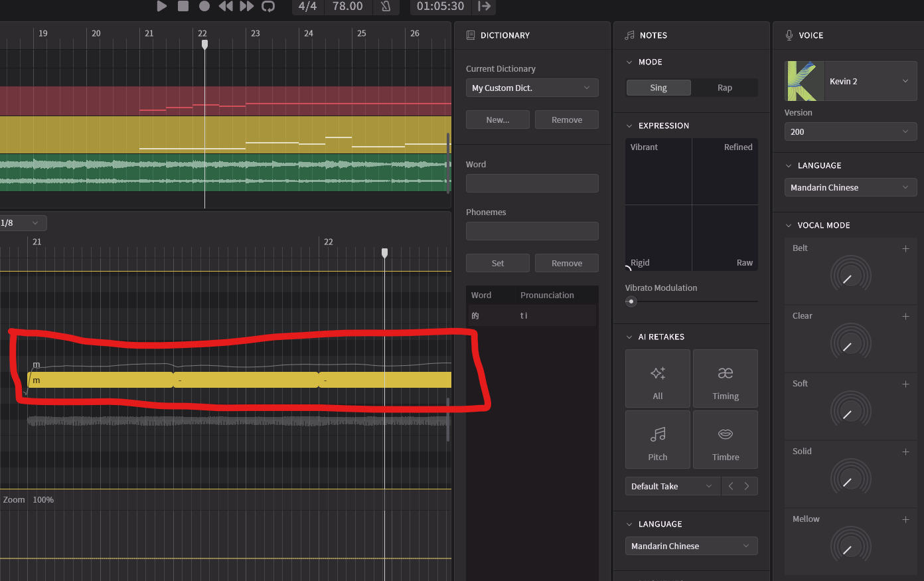
Task: Collapse the Expression section
Action: pos(629,125)
